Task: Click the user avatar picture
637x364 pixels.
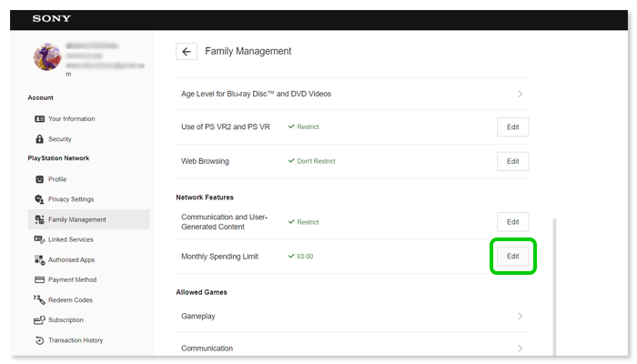Action: click(47, 56)
